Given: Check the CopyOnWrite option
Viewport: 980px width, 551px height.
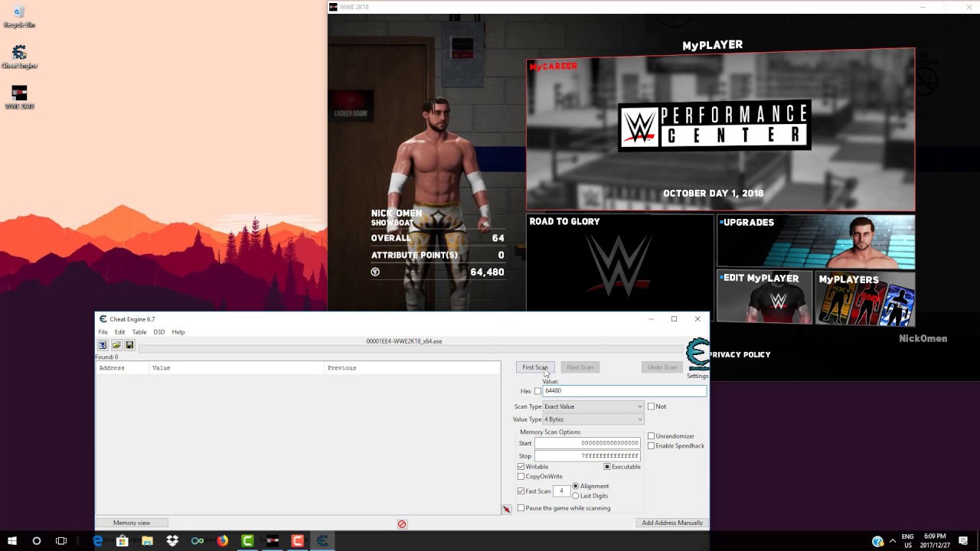Looking at the screenshot, I should click(x=521, y=477).
